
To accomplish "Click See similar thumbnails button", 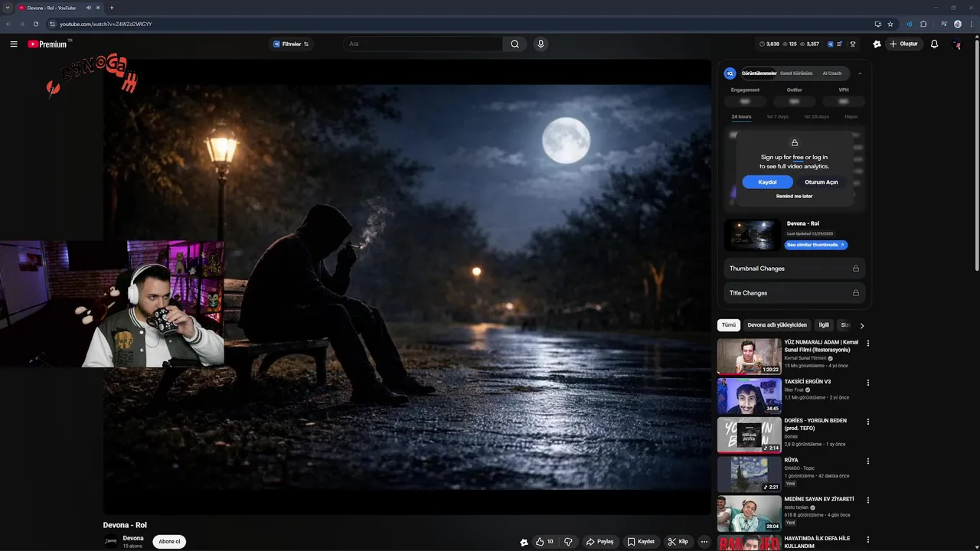I will tap(816, 245).
